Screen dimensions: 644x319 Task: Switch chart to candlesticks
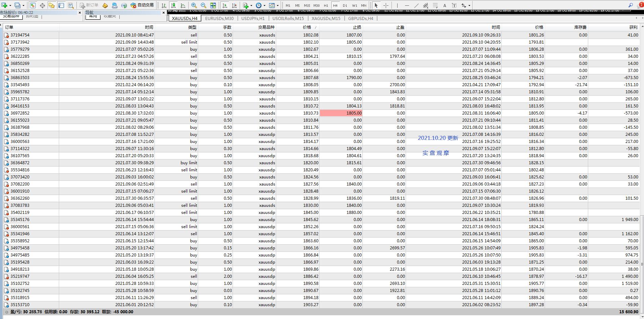pyautogui.click(x=173, y=5)
